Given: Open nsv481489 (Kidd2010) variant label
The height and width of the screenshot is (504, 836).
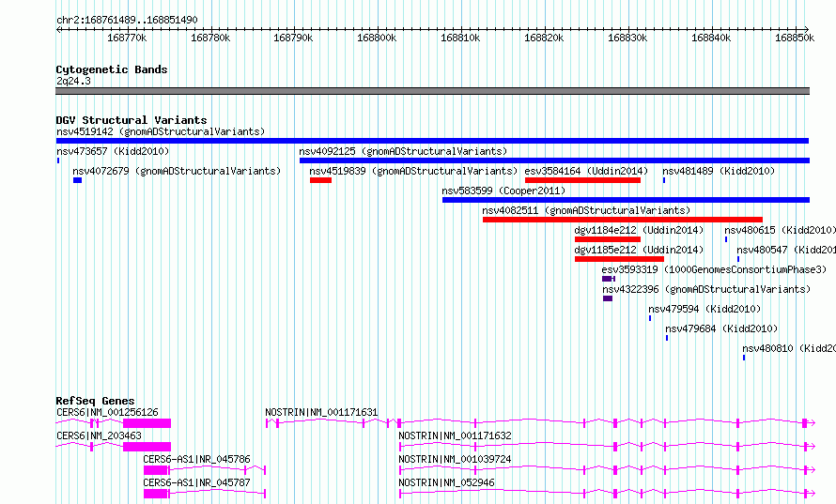Looking at the screenshot, I should 719,171.
